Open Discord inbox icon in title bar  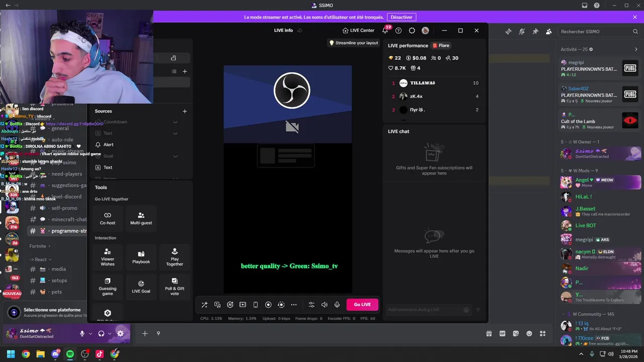[x=585, y=6]
